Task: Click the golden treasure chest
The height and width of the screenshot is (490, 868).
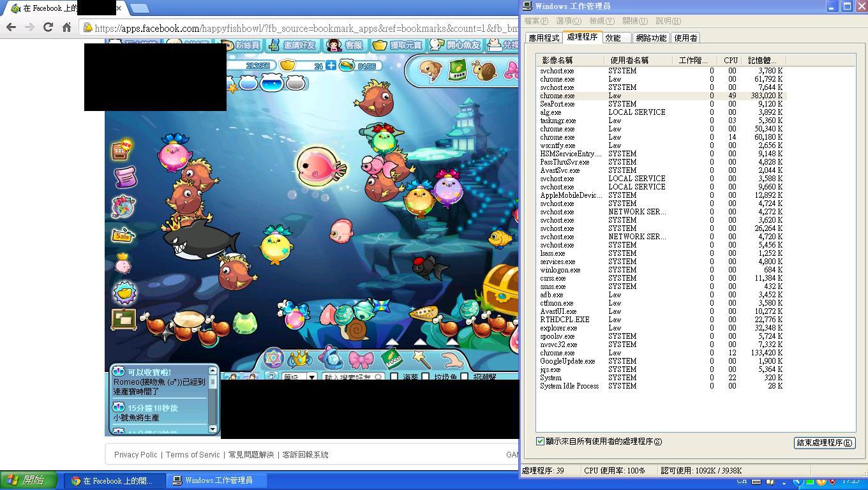Action: point(502,288)
